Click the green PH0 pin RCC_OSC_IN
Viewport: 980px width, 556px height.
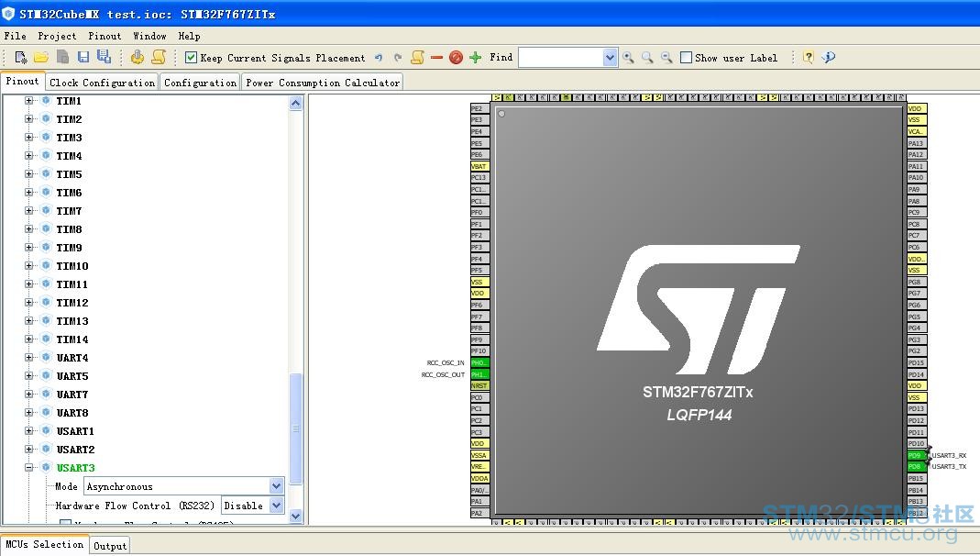click(479, 362)
